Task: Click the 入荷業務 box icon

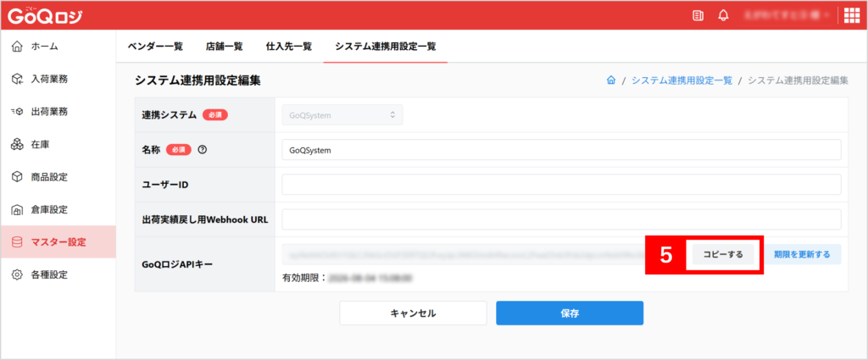Action: click(x=17, y=79)
